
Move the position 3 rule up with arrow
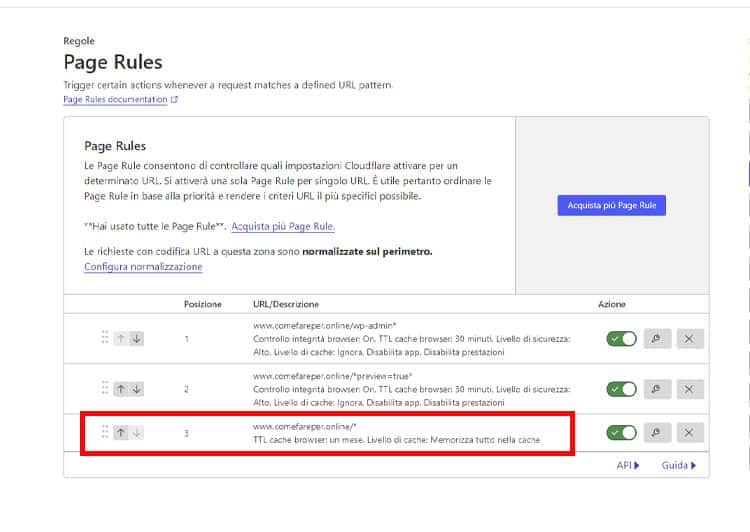120,433
